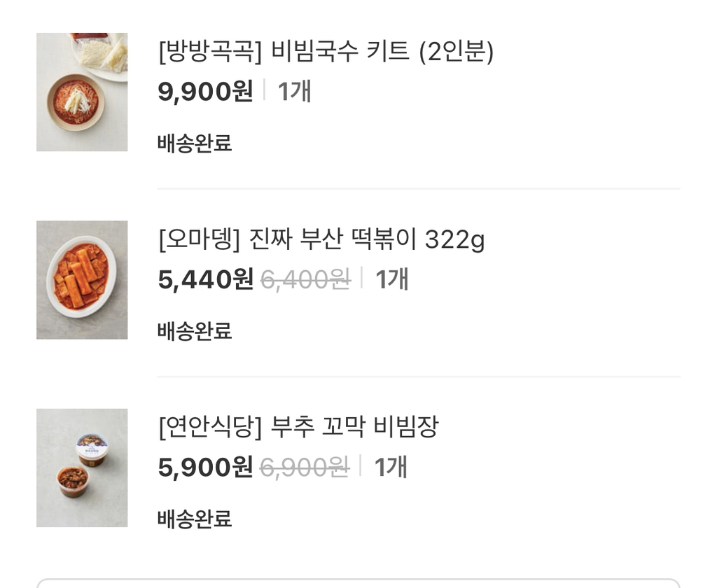Viewport: 717px width, 588px height.
Task: Click the crossed-out 6,900원 original price
Action: click(306, 467)
